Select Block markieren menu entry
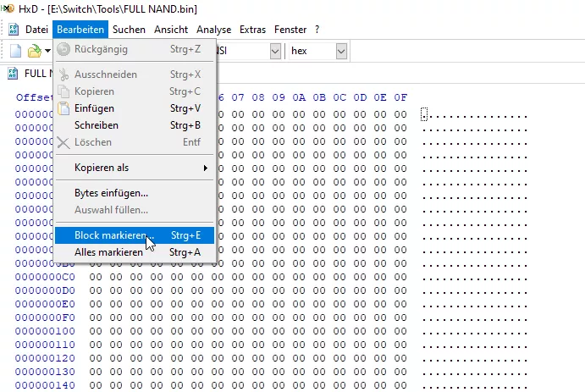 [x=110, y=235]
